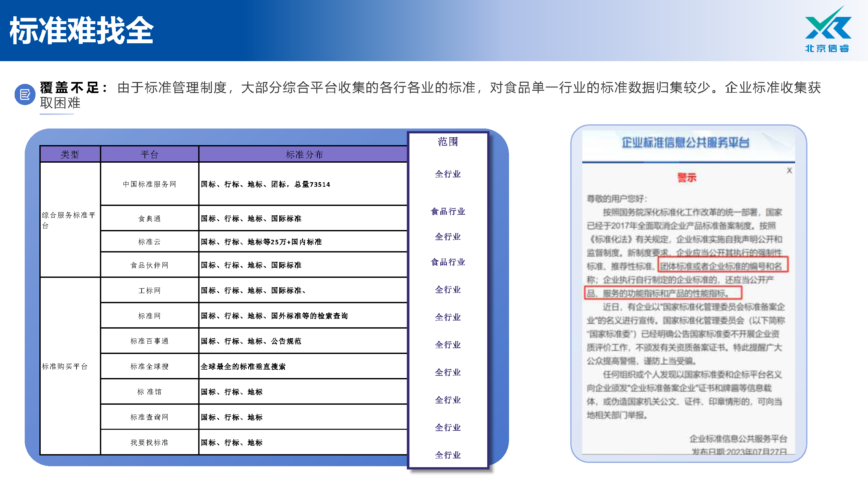Image resolution: width=868 pixels, height=488 pixels.
Task: Select the 标准云 table row
Action: coord(149,242)
